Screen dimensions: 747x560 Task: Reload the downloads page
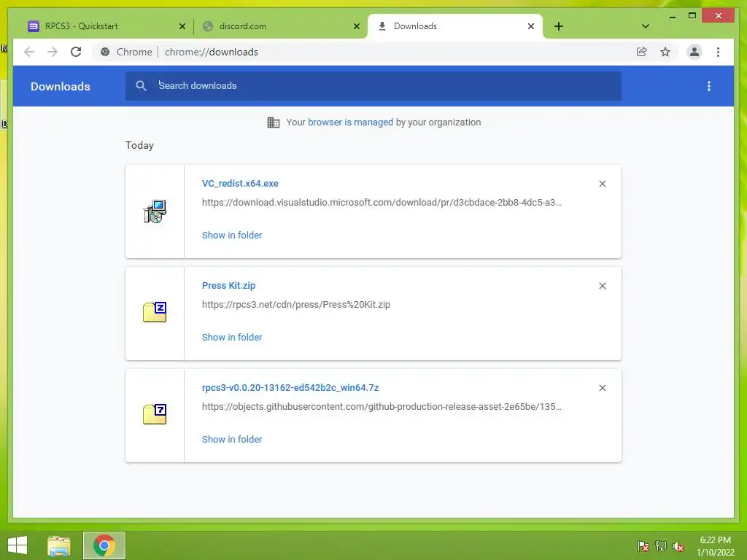(76, 52)
